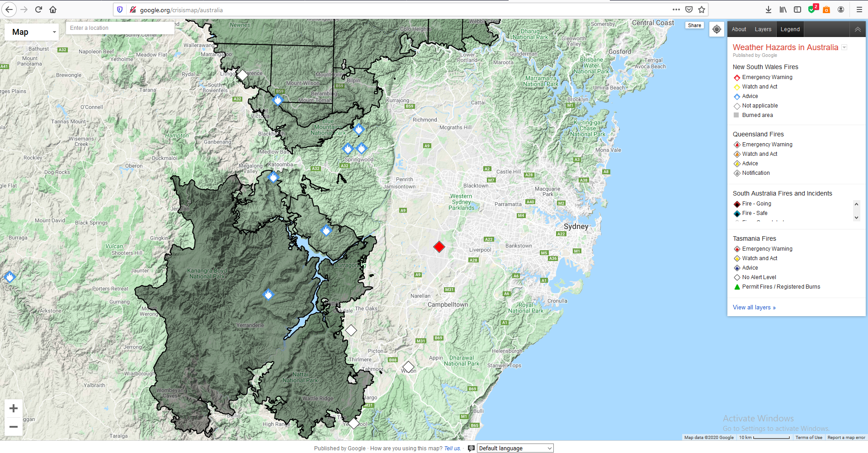The width and height of the screenshot is (868, 453).
Task: Go to the browser Home page
Action: click(53, 9)
